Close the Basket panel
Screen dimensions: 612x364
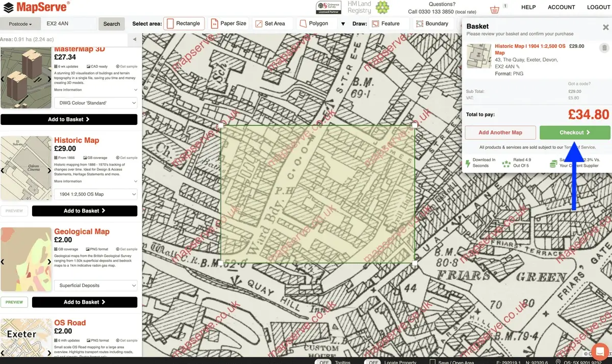606,28
